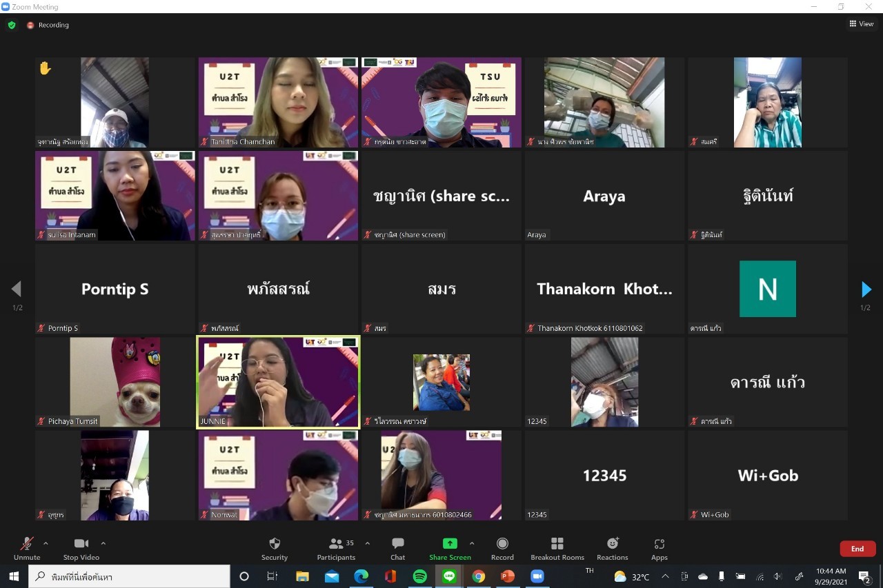Open the Chat panel
The width and height of the screenshot is (883, 588).
(397, 548)
